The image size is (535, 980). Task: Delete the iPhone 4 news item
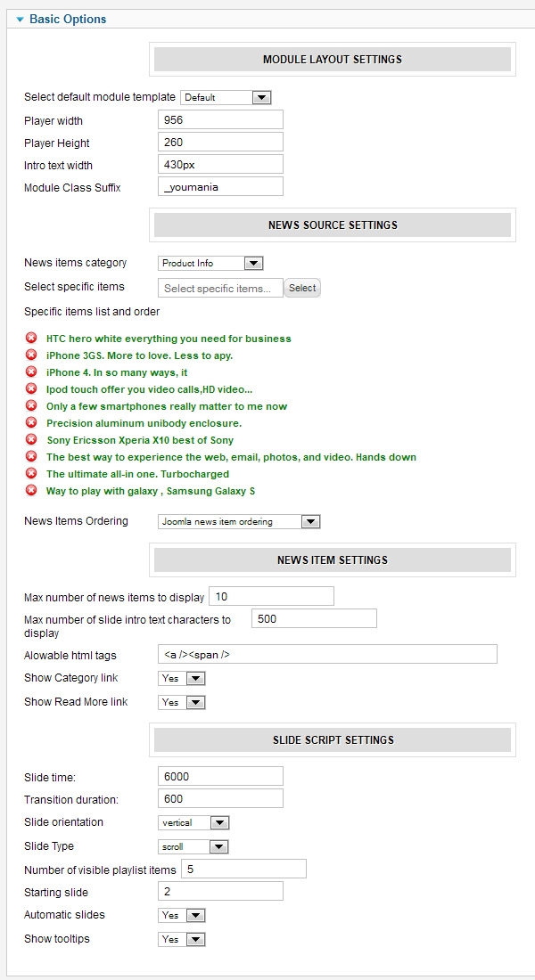tap(31, 372)
